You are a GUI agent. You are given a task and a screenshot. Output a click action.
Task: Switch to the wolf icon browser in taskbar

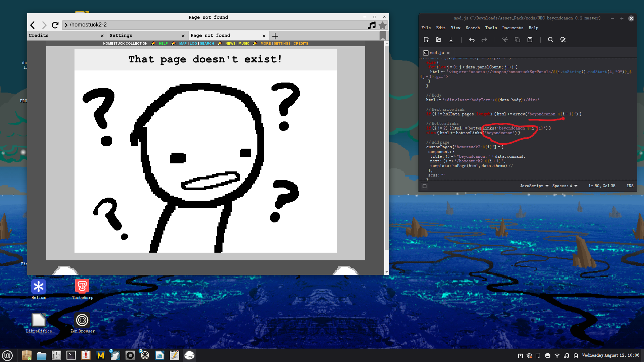pos(115,355)
